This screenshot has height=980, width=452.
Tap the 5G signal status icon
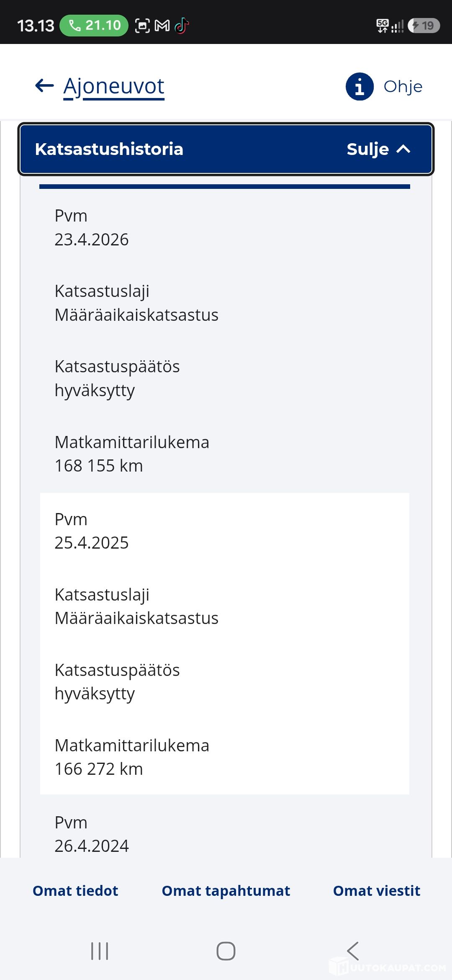[383, 26]
